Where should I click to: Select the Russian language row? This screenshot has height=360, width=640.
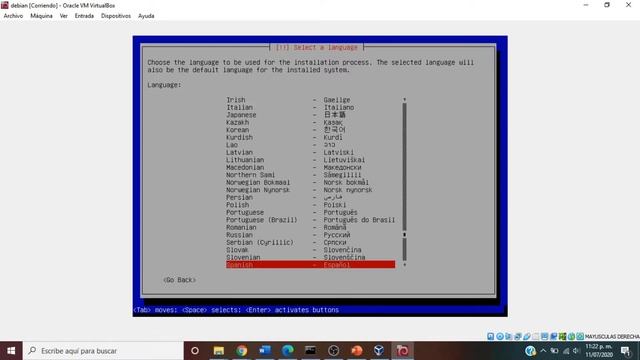coord(311,235)
